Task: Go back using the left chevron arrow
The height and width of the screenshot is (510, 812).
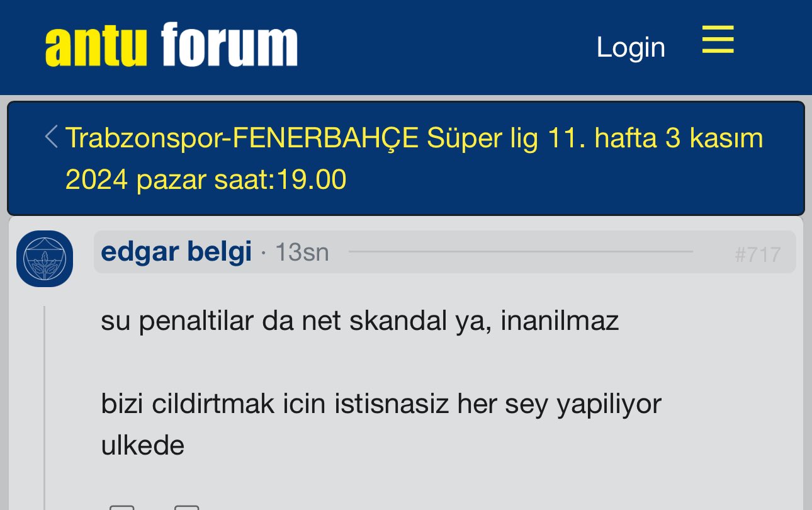Action: [52, 137]
